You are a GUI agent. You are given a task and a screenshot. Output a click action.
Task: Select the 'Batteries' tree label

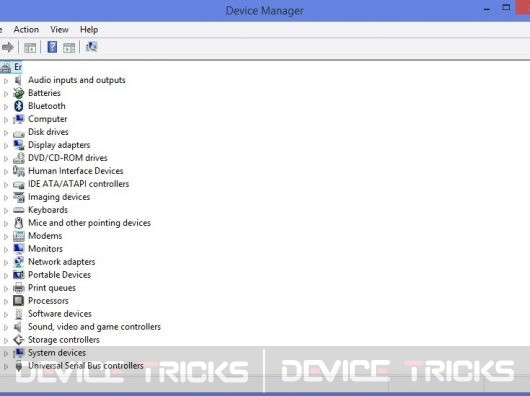click(44, 93)
